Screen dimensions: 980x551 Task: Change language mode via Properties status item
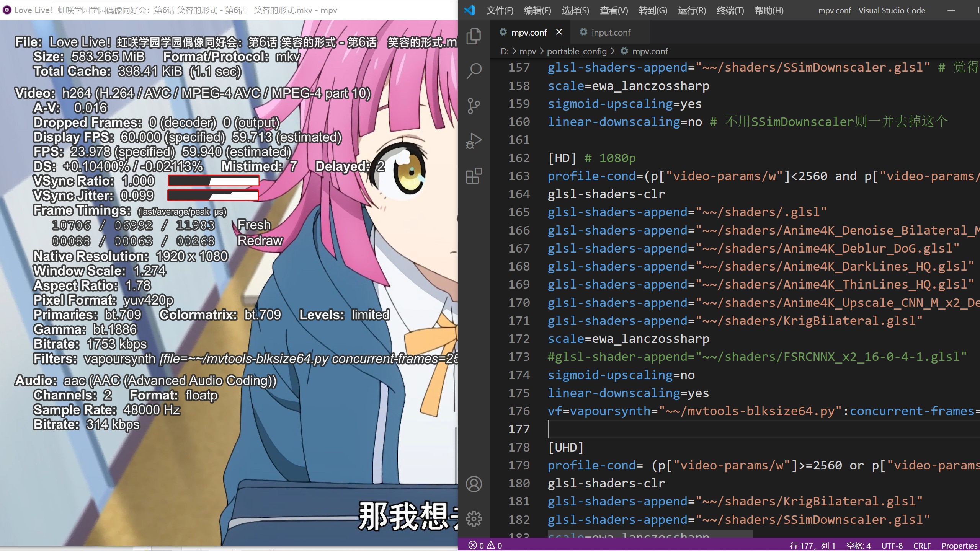pyautogui.click(x=959, y=545)
